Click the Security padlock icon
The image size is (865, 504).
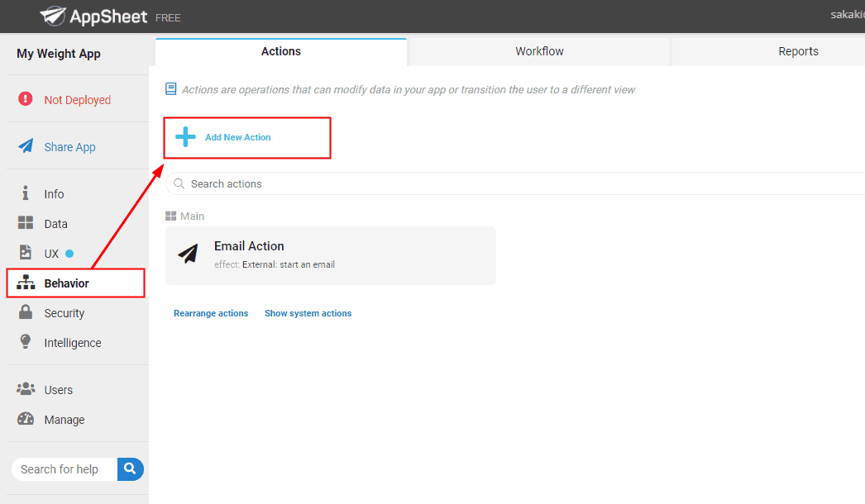26,312
